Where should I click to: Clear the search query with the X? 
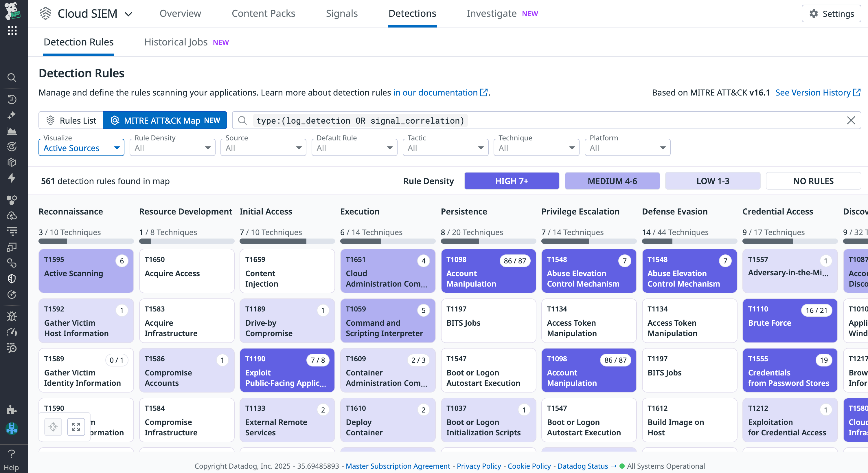pos(852,120)
